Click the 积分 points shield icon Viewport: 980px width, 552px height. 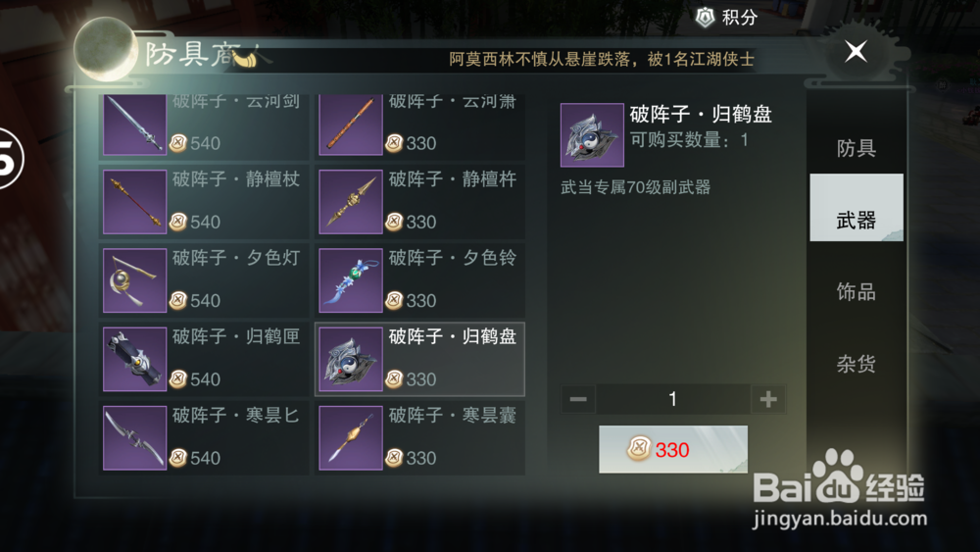(x=705, y=17)
